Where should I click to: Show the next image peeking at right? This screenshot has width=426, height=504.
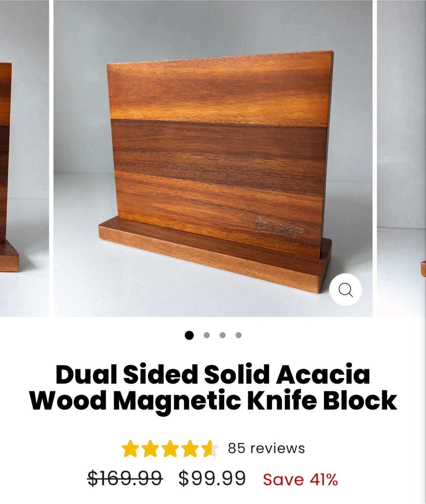pyautogui.click(x=402, y=158)
